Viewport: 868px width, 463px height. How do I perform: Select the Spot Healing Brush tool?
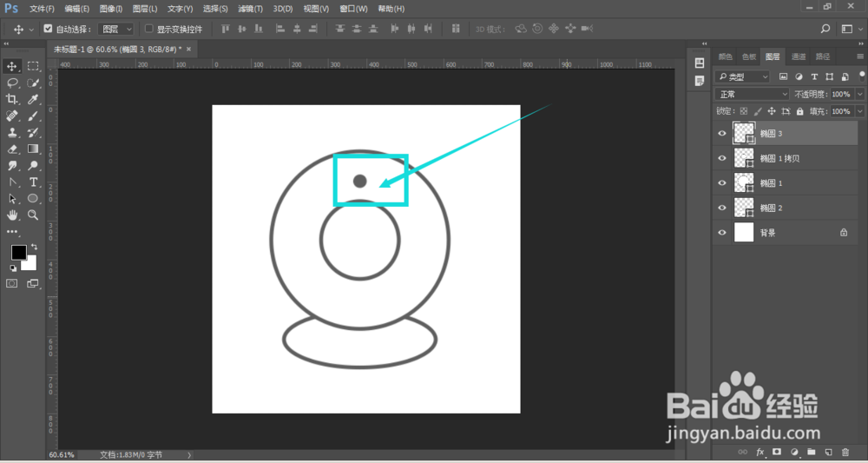click(12, 116)
